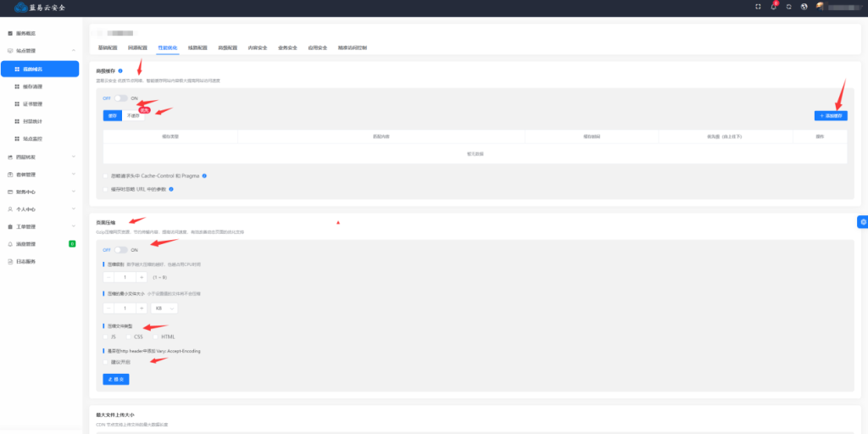Image resolution: width=868 pixels, height=434 pixels.
Task: Increase compression level with plus stepper
Action: 142,277
